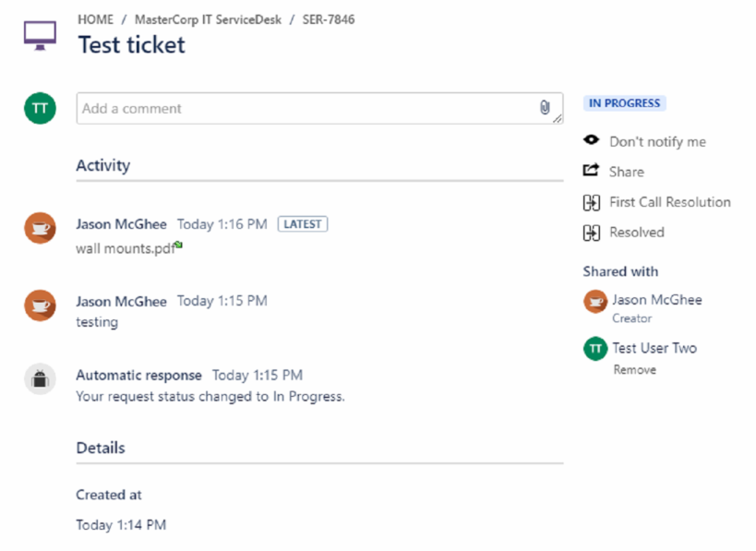Remove Test User Two from shared list

634,370
